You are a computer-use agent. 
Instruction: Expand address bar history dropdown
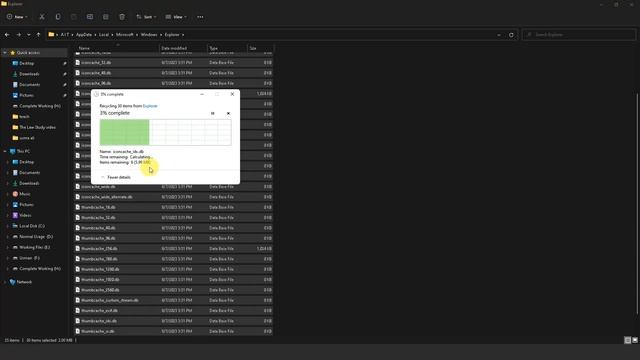tap(499, 35)
